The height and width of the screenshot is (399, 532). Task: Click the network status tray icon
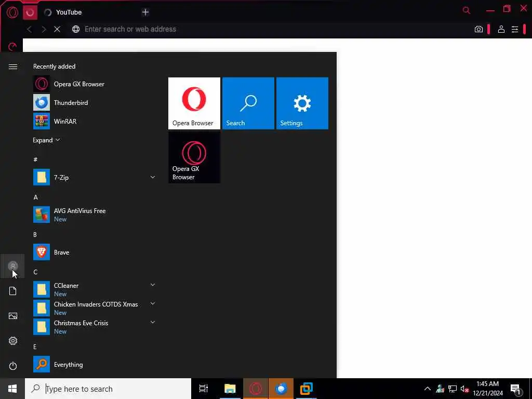(453, 389)
